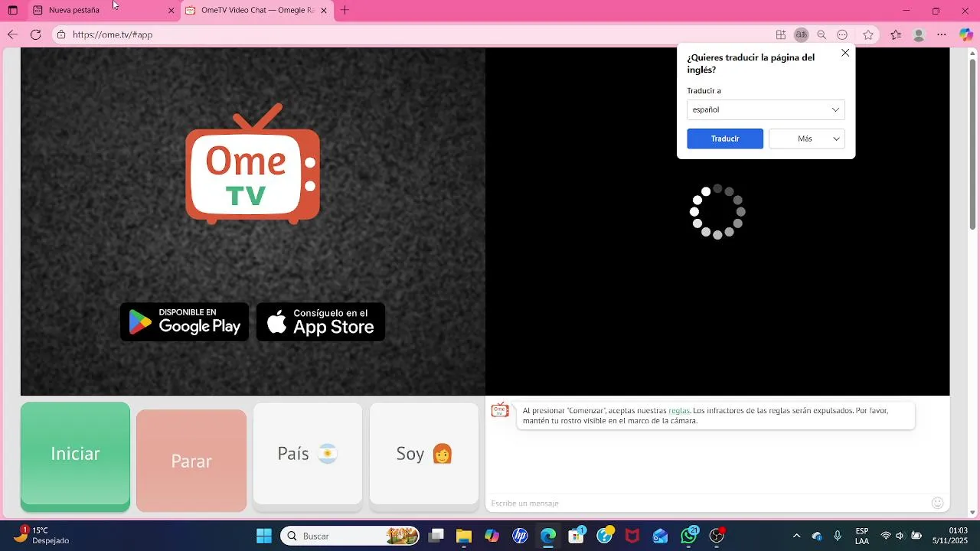This screenshot has width=980, height=551.
Task: Click the microphone tray icon
Action: click(838, 536)
